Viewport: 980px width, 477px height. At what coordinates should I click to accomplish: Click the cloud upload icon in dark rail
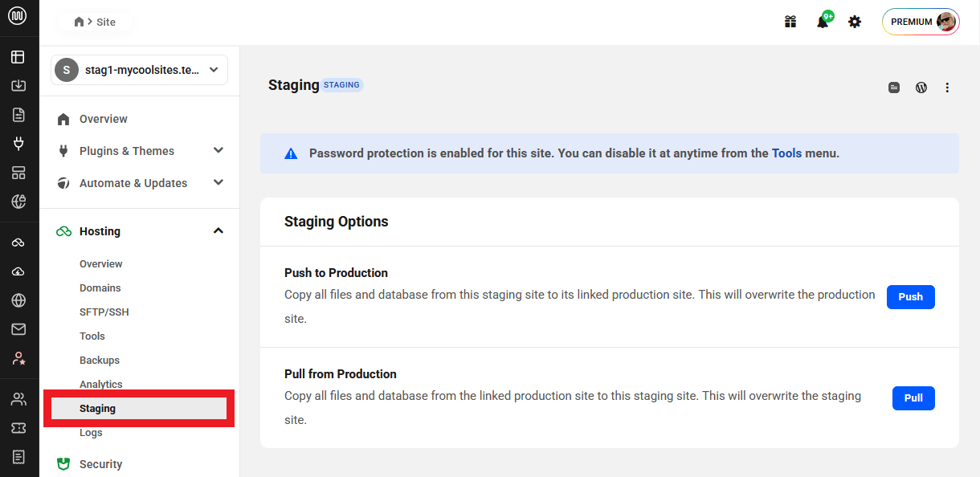pyautogui.click(x=18, y=271)
